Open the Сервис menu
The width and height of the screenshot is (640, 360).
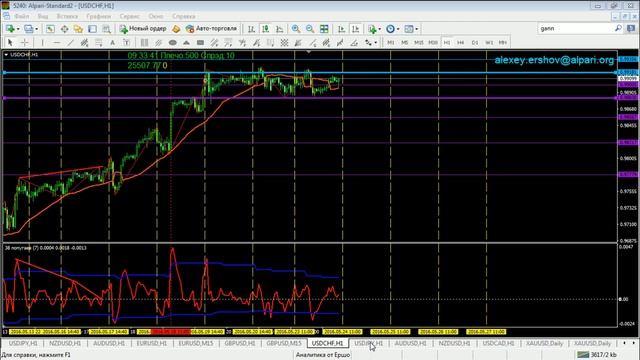coord(130,16)
